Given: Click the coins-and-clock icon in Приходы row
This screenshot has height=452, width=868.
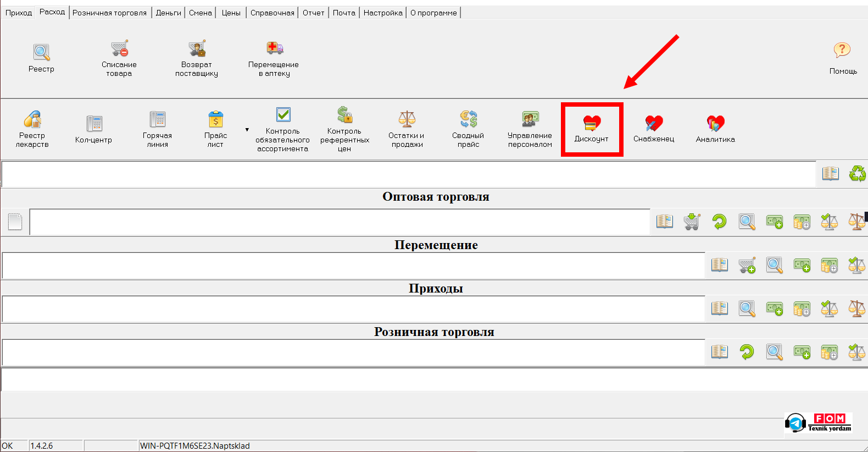Looking at the screenshot, I should point(802,308).
